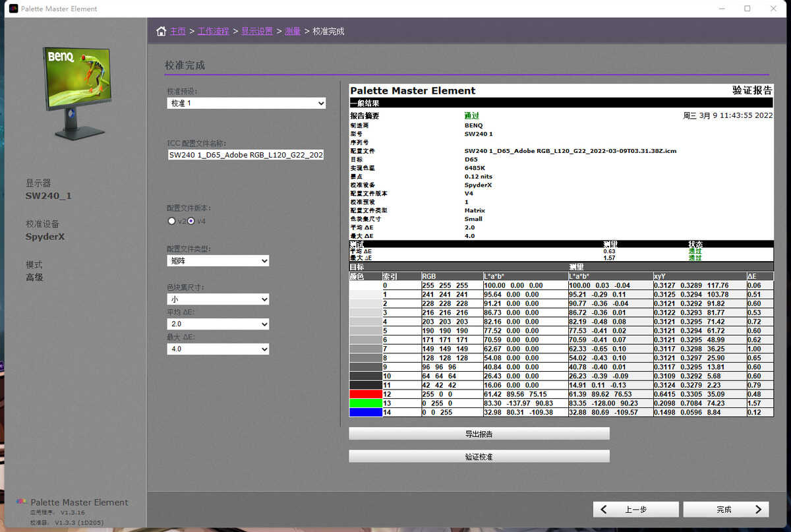Click the green 通过 status in report summary
This screenshot has height=532, width=791.
coord(471,116)
